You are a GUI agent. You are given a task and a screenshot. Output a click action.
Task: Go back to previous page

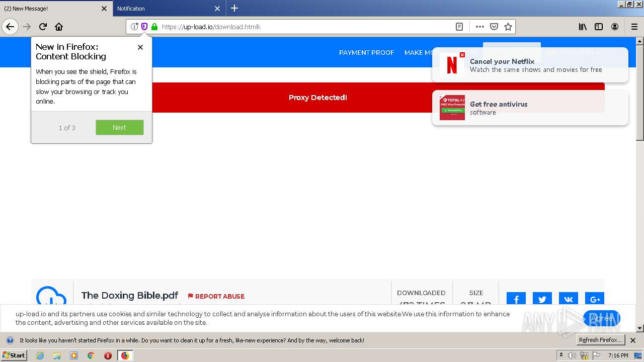point(10,27)
